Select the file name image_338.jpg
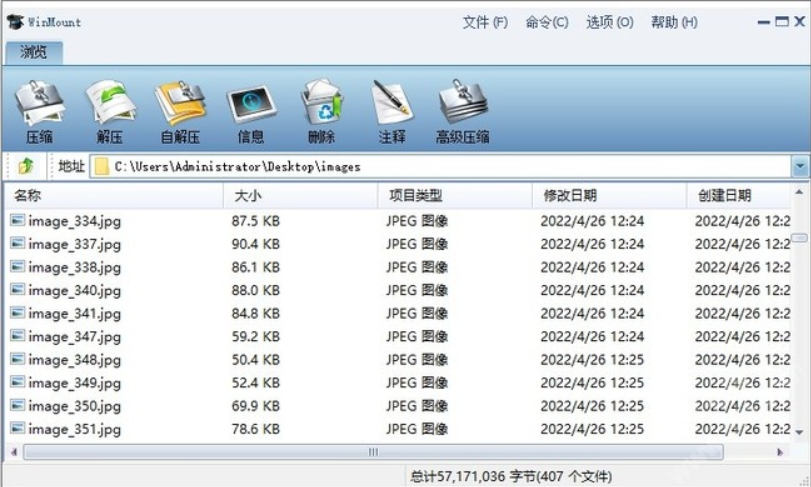The width and height of the screenshot is (811, 487). pos(74,267)
